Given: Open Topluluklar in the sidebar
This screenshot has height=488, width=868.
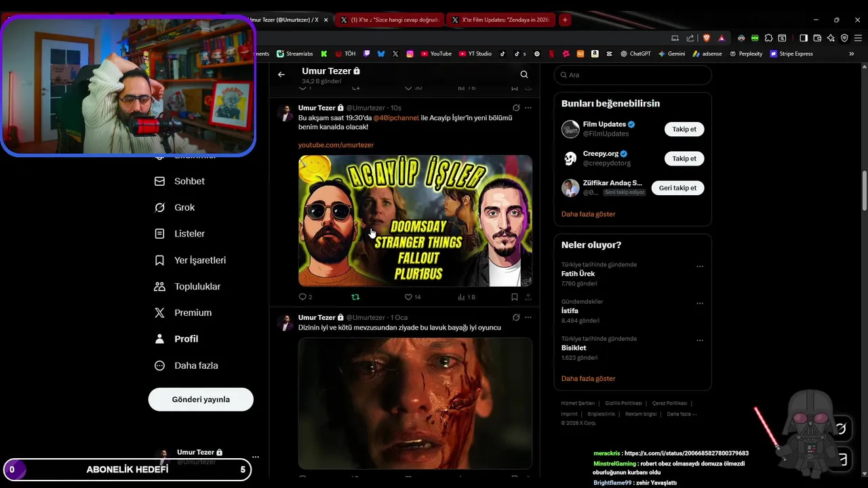Looking at the screenshot, I should point(188,287).
